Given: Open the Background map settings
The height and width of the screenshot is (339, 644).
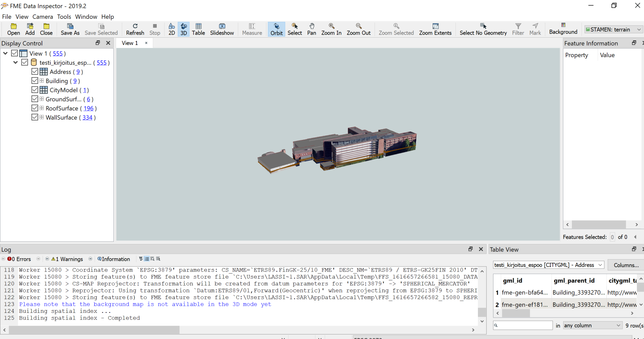Looking at the screenshot, I should point(563,29).
